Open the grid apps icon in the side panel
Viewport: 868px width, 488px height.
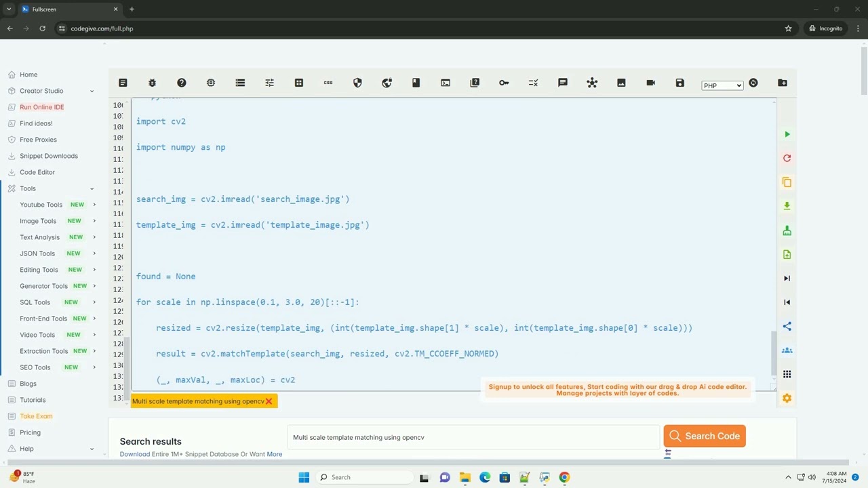(x=787, y=374)
